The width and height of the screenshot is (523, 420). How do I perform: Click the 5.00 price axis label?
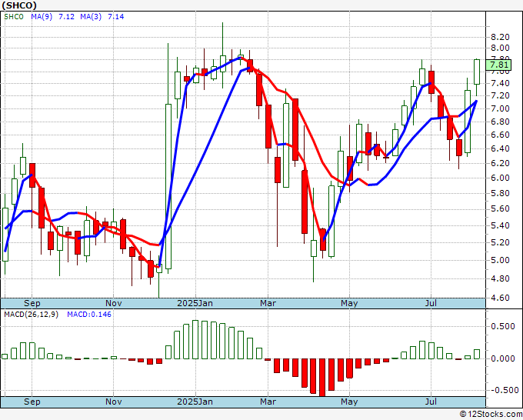coord(500,260)
